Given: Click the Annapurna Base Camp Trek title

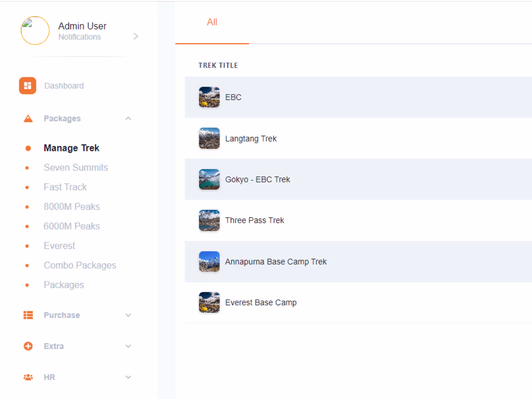Looking at the screenshot, I should pos(276,262).
